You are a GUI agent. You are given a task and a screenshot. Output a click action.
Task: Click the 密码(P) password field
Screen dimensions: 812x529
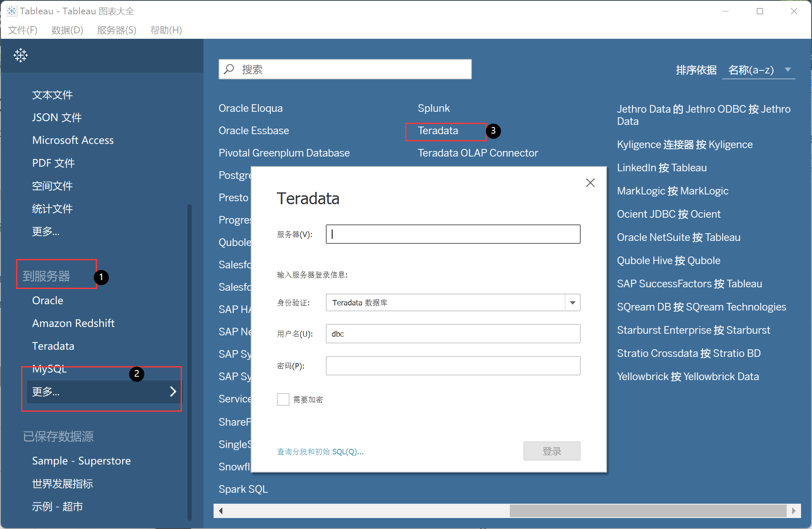453,366
